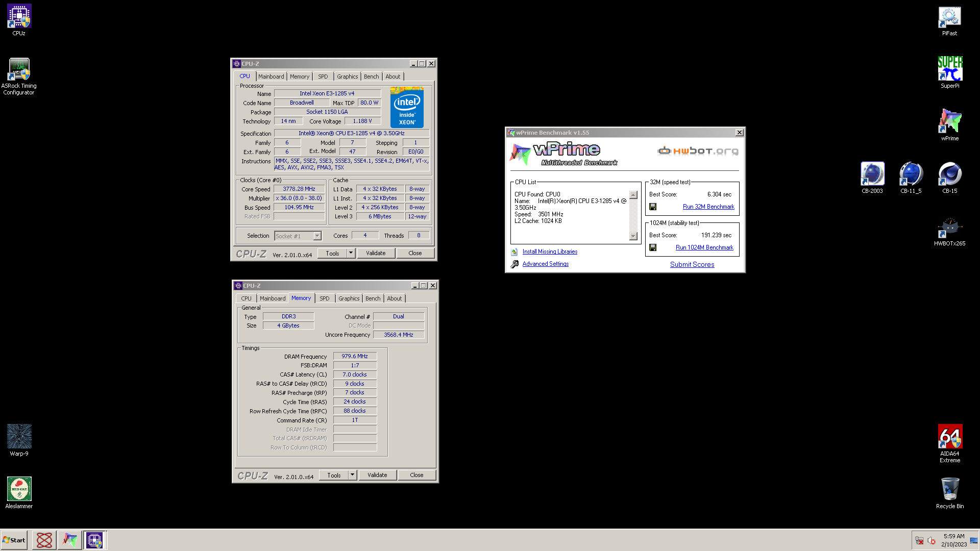Open the SPD tab in lower CPU-Z
The width and height of the screenshot is (980, 551).
325,298
